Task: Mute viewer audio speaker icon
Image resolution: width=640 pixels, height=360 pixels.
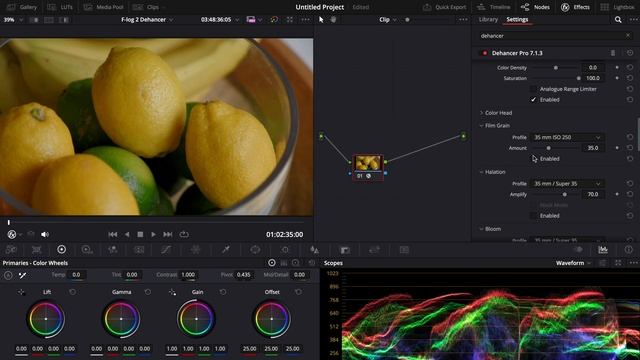Action: [x=45, y=234]
